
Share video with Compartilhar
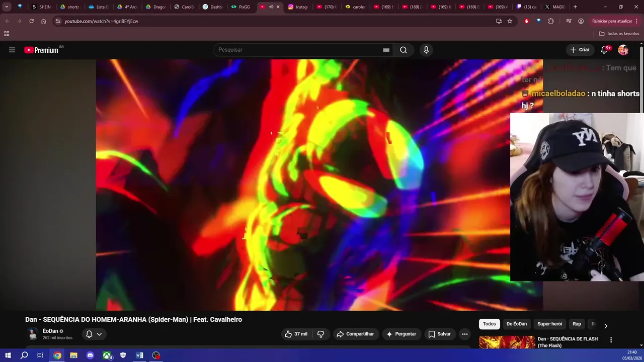pos(355,334)
